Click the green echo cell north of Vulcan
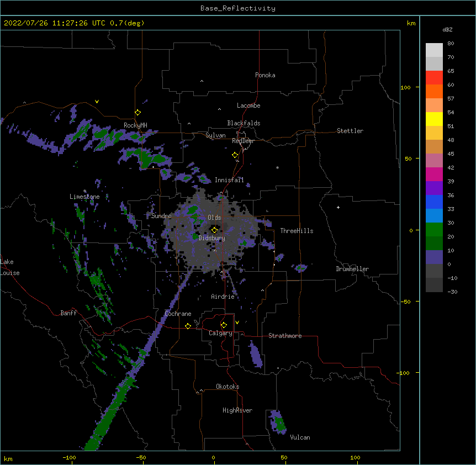The image size is (476, 465). tap(279, 423)
